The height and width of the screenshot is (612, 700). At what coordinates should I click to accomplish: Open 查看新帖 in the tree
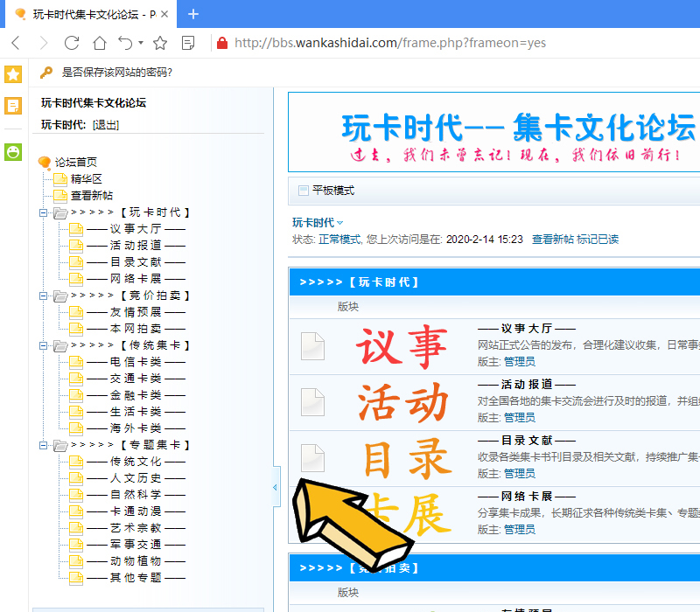pyautogui.click(x=92, y=195)
